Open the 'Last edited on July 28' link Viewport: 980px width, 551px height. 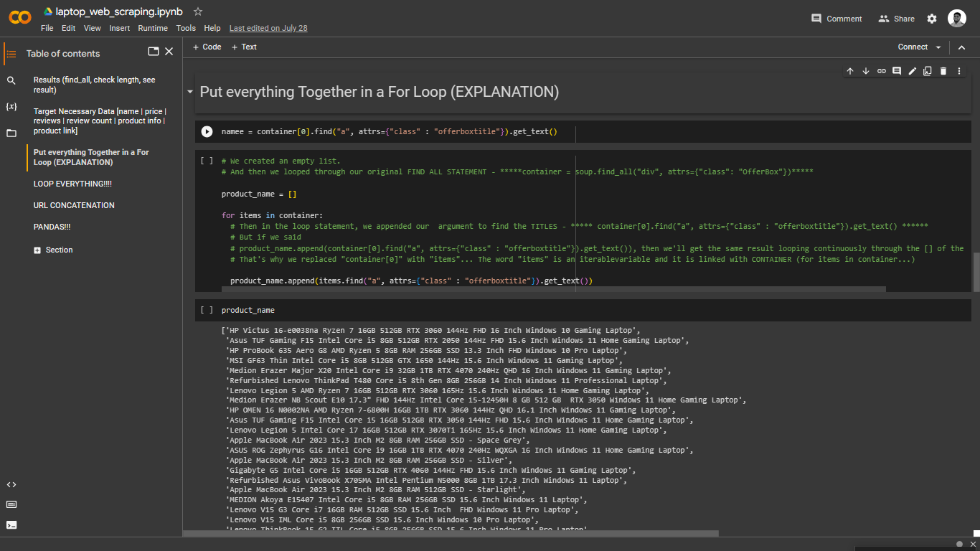pos(268,28)
